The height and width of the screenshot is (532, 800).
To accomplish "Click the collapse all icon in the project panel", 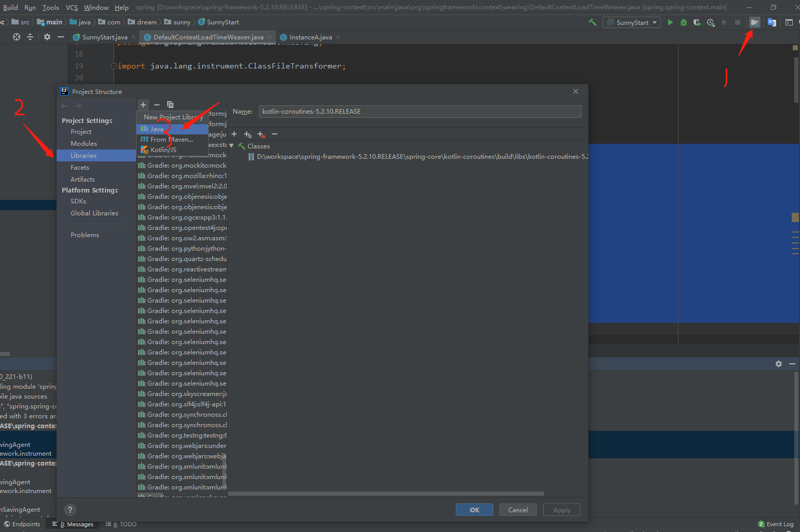I will click(x=30, y=37).
